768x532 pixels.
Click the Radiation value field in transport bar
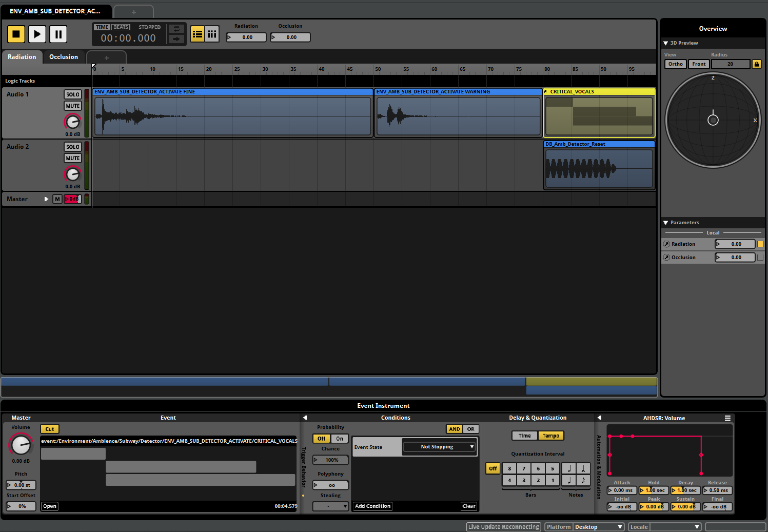click(246, 37)
